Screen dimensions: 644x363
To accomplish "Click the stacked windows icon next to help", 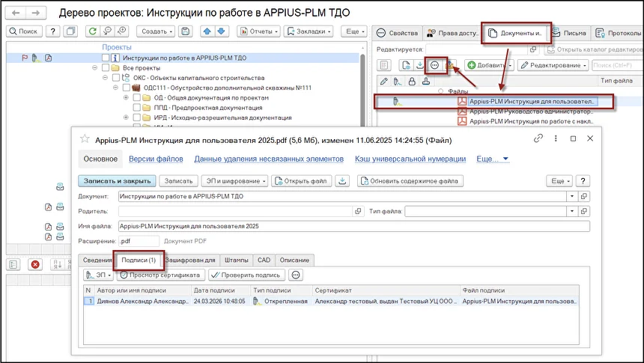I will tap(71, 31).
